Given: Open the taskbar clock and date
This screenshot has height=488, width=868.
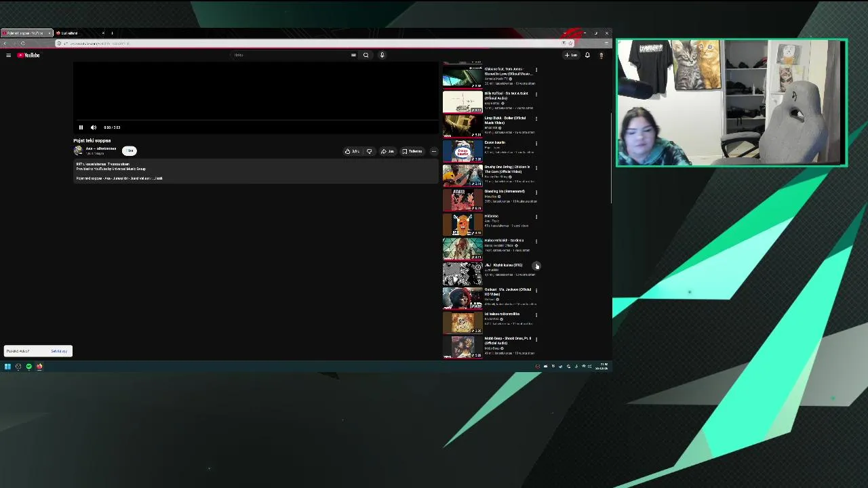Looking at the screenshot, I should pyautogui.click(x=601, y=367).
